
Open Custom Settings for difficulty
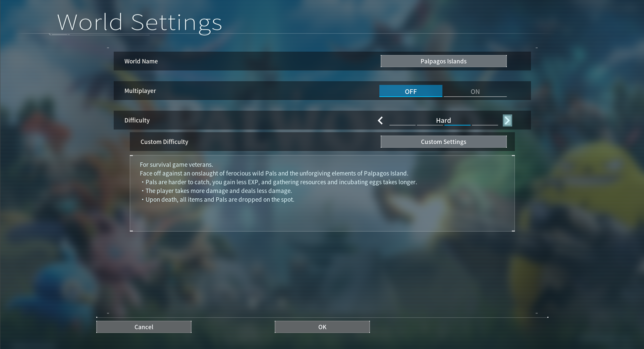tap(443, 141)
